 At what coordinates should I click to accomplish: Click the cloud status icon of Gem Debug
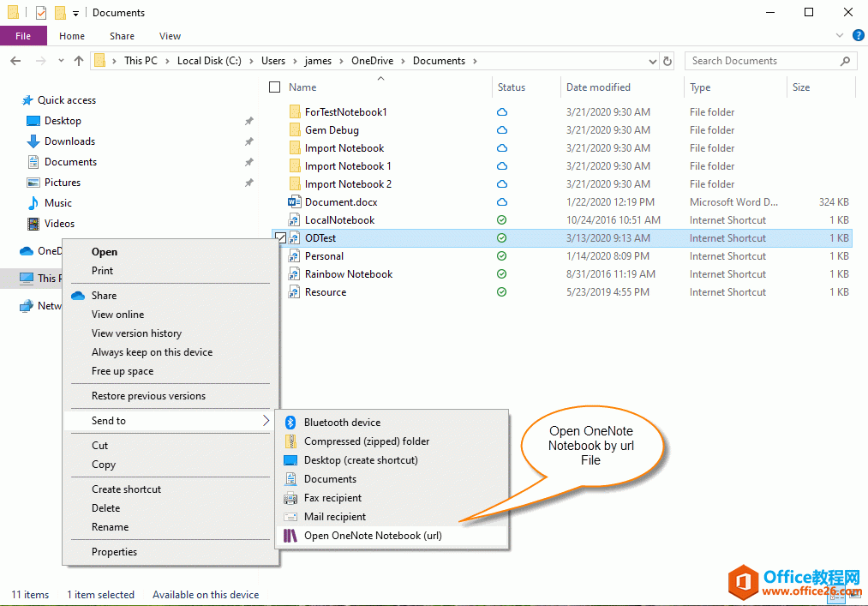(x=501, y=130)
